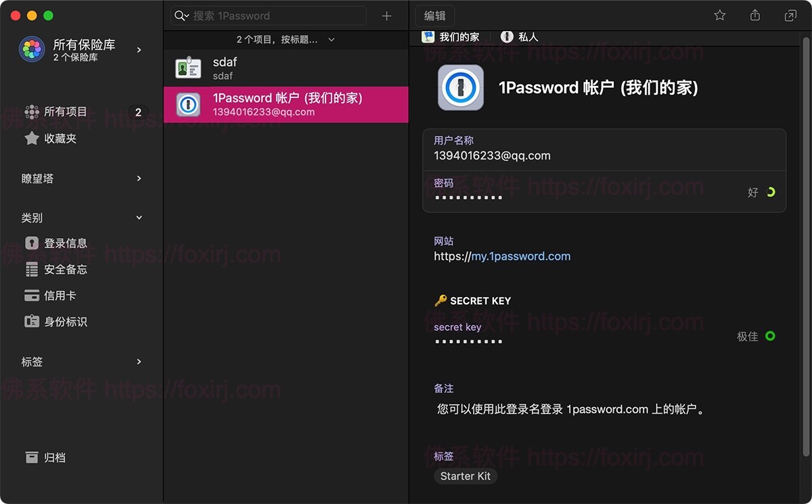This screenshot has height=504, width=812.
Task: Expand the 标签 section in sidebar
Action: click(139, 362)
